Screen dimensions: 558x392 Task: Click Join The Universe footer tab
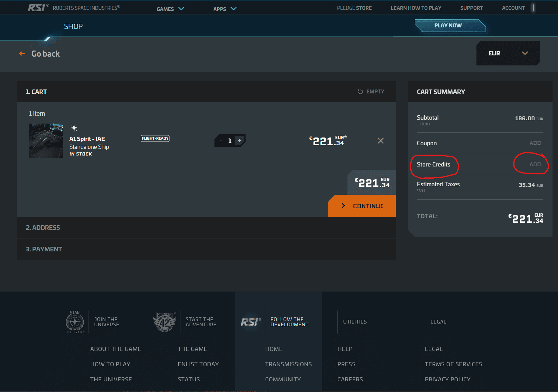106,322
